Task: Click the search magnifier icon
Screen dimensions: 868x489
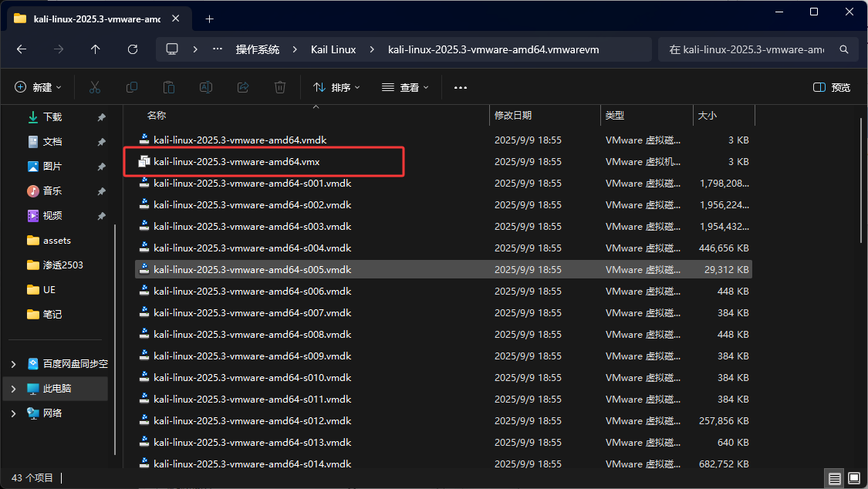Action: [x=843, y=49]
